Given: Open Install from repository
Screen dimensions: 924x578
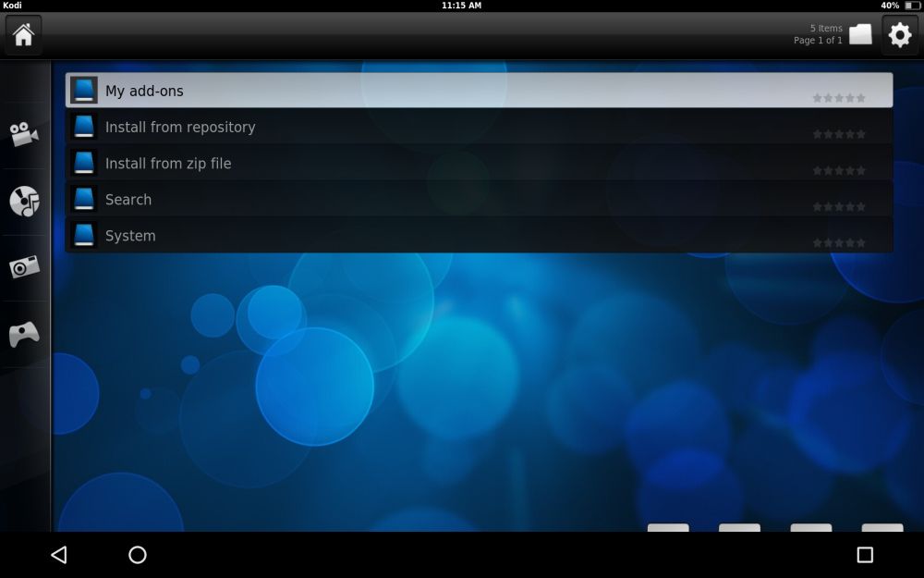Looking at the screenshot, I should [479, 127].
